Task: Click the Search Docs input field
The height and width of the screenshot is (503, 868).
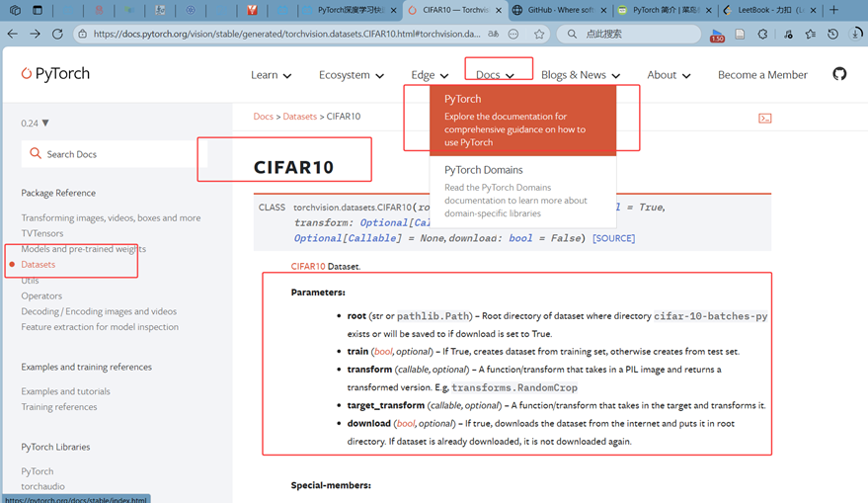Action: (x=115, y=154)
